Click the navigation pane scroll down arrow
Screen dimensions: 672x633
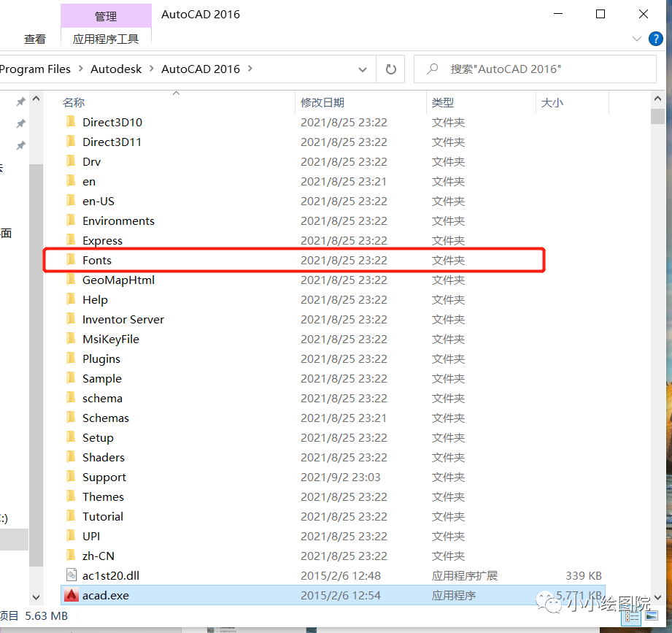click(36, 597)
